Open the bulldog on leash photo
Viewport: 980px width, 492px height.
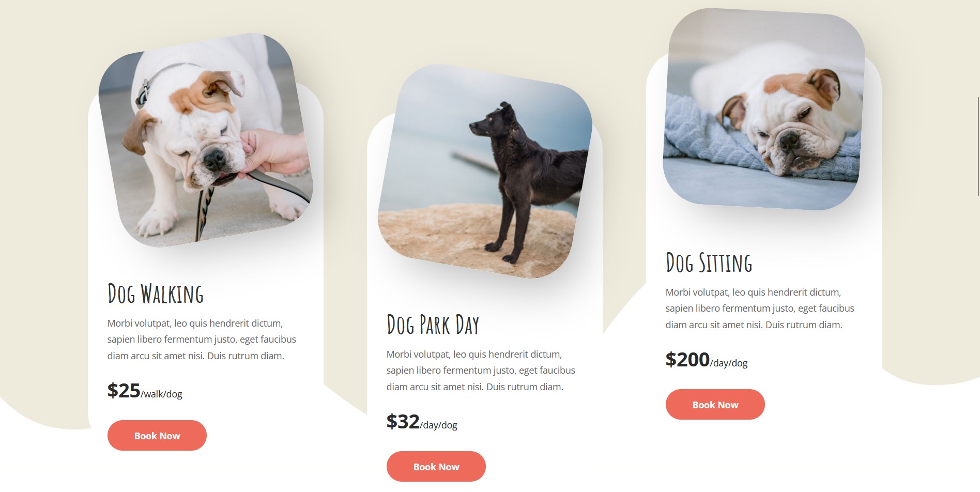click(205, 140)
